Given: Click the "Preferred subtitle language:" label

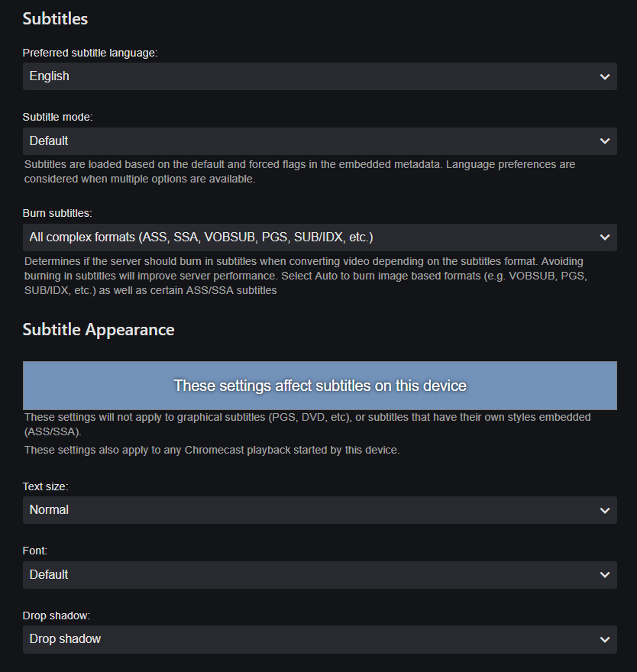Looking at the screenshot, I should 90,53.
